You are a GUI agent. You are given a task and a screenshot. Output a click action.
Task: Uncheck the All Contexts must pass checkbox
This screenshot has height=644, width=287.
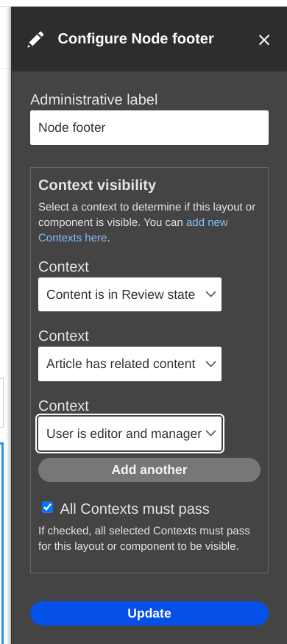48,507
